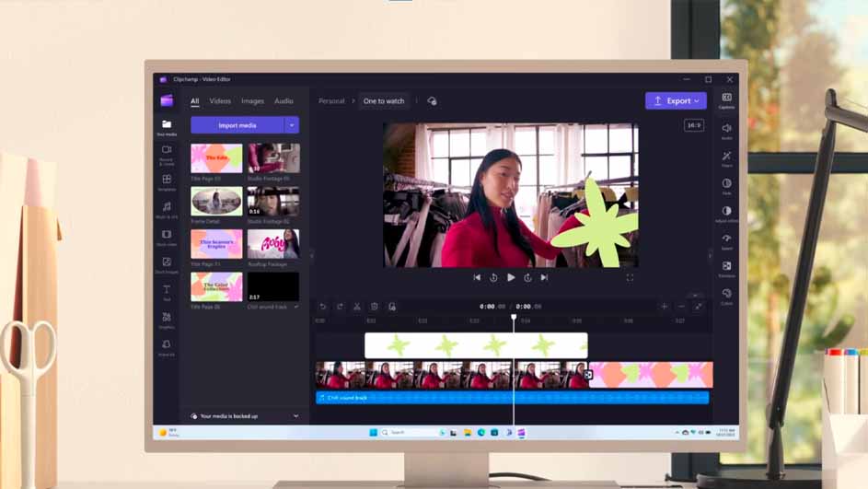Open the Windows Start menu
The width and height of the screenshot is (868, 489).
pos(373,433)
